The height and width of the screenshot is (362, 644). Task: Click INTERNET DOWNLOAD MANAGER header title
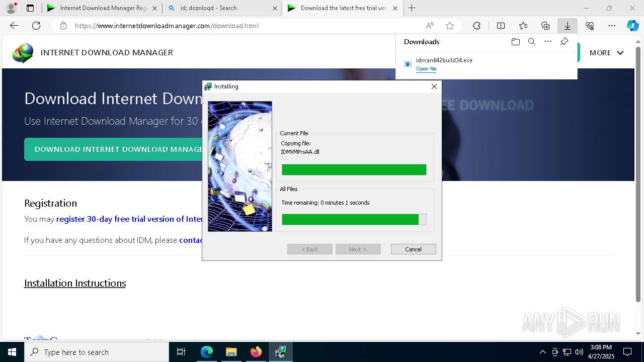click(x=107, y=52)
